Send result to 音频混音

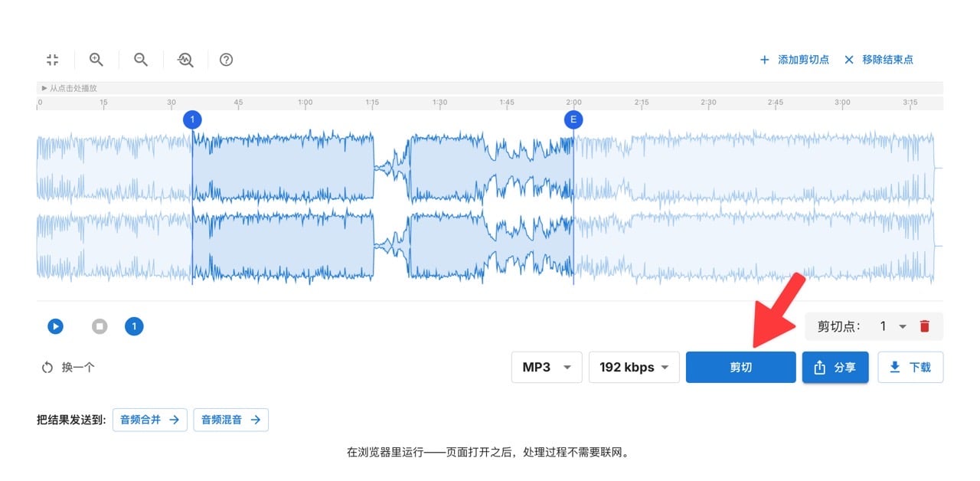(x=231, y=420)
